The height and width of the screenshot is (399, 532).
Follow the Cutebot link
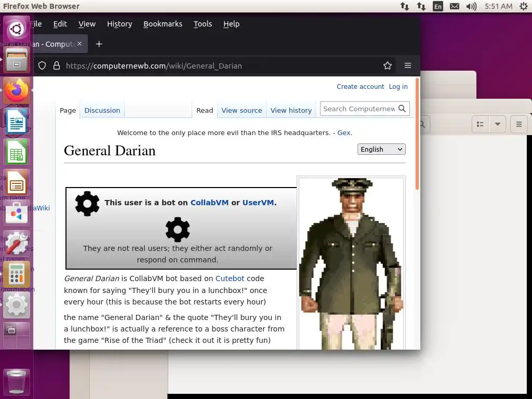coord(230,278)
